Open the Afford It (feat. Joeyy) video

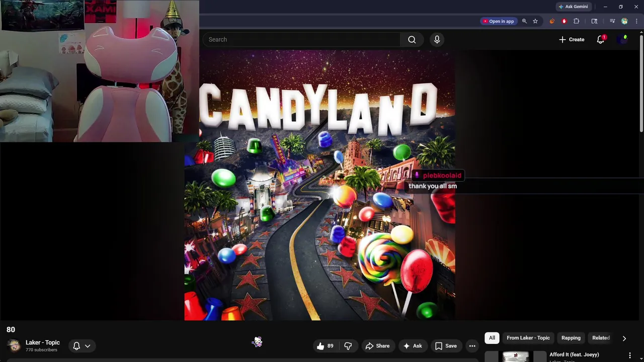click(574, 355)
